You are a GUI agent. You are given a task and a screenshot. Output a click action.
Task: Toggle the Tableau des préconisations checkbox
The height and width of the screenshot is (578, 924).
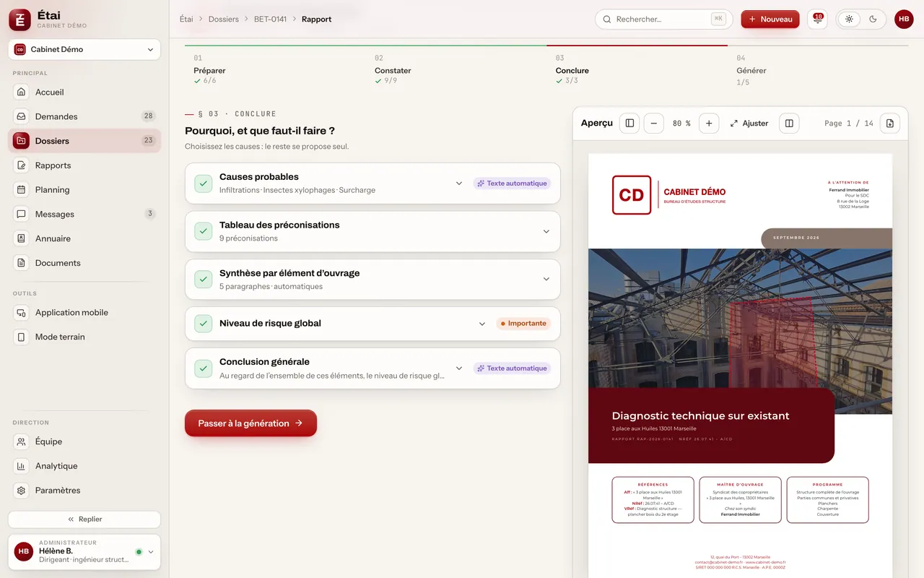coord(204,231)
